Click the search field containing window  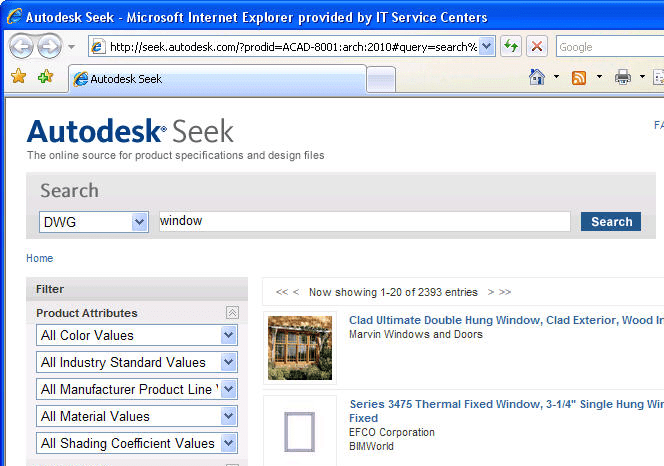pos(365,221)
